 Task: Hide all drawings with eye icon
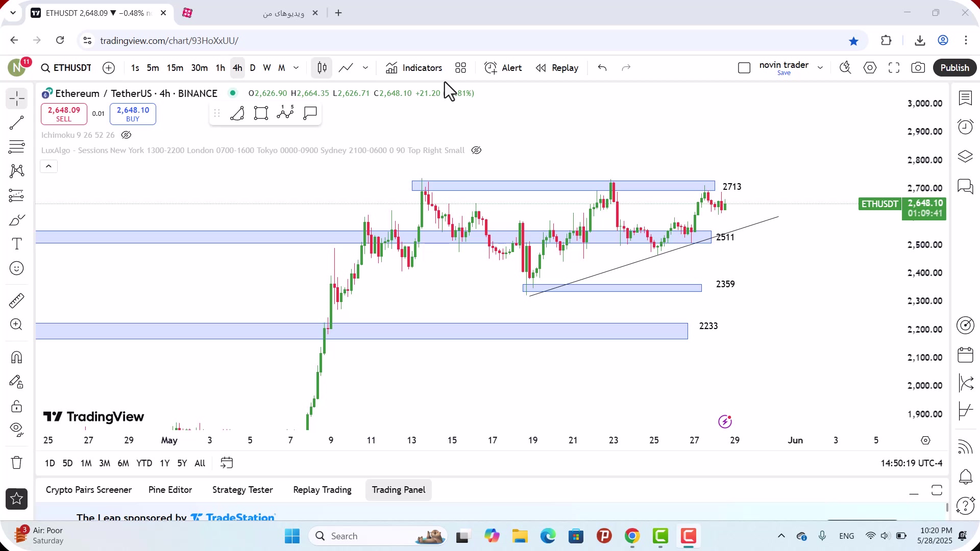click(17, 430)
